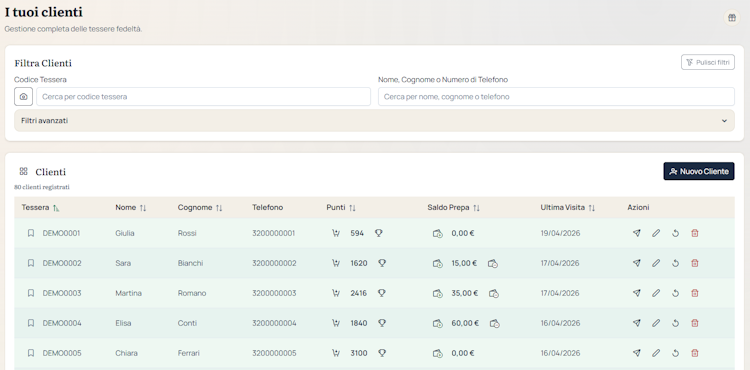Image resolution: width=750 pixels, height=370 pixels.
Task: Click the send icon for Martina Romano
Action: pyautogui.click(x=637, y=293)
